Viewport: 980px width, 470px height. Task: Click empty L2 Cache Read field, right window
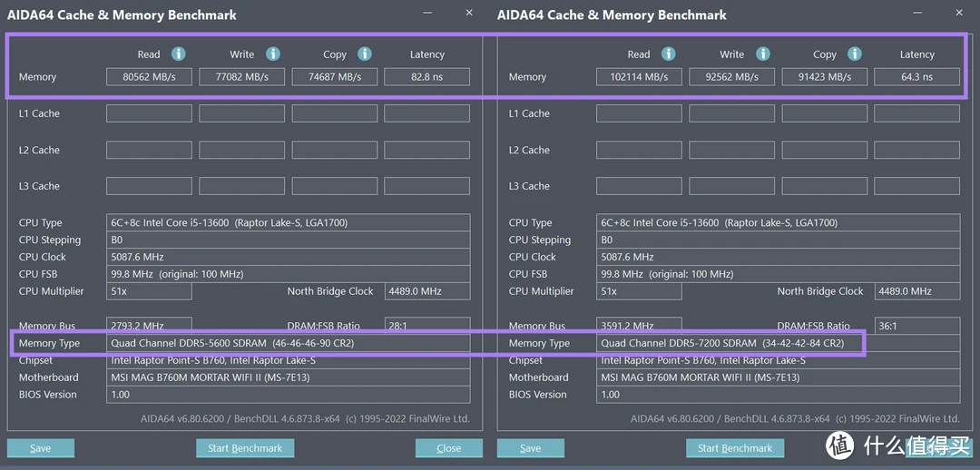click(639, 150)
